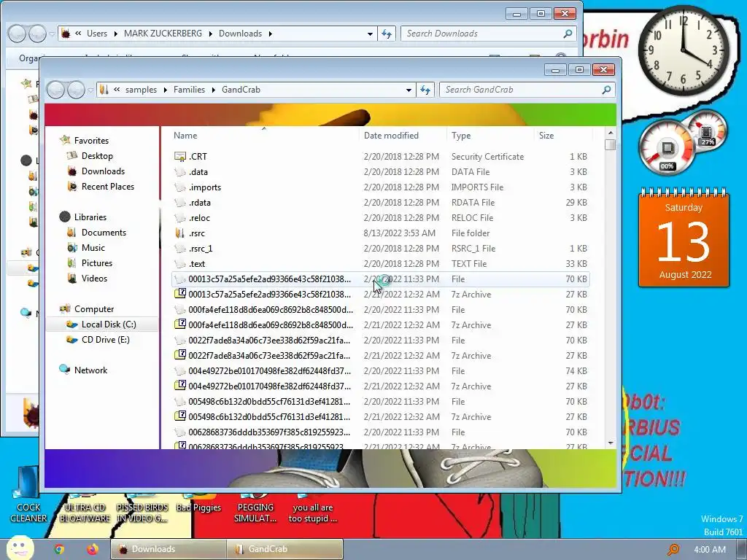The image size is (747, 560).
Task: Select the 004e49272be010170498 74 KB file
Action: coord(381,370)
